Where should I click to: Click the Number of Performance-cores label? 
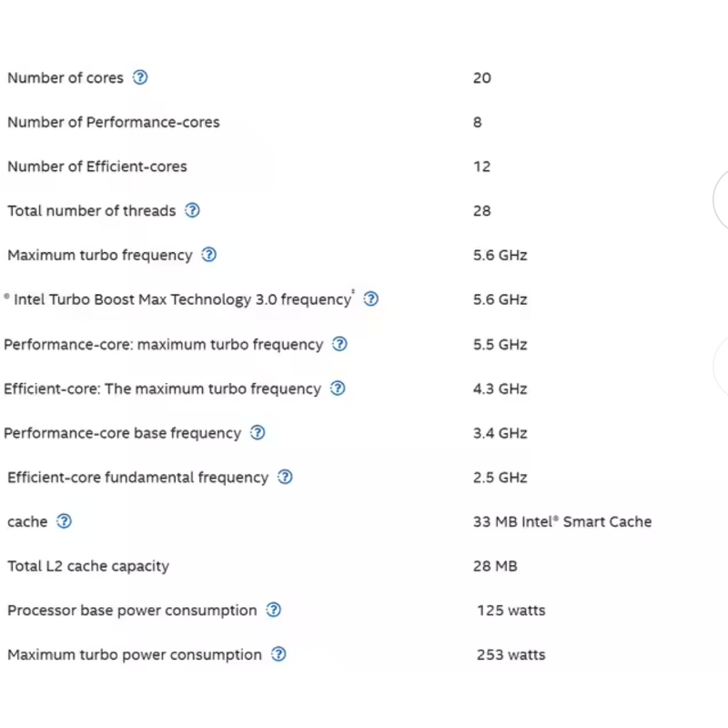114,122
